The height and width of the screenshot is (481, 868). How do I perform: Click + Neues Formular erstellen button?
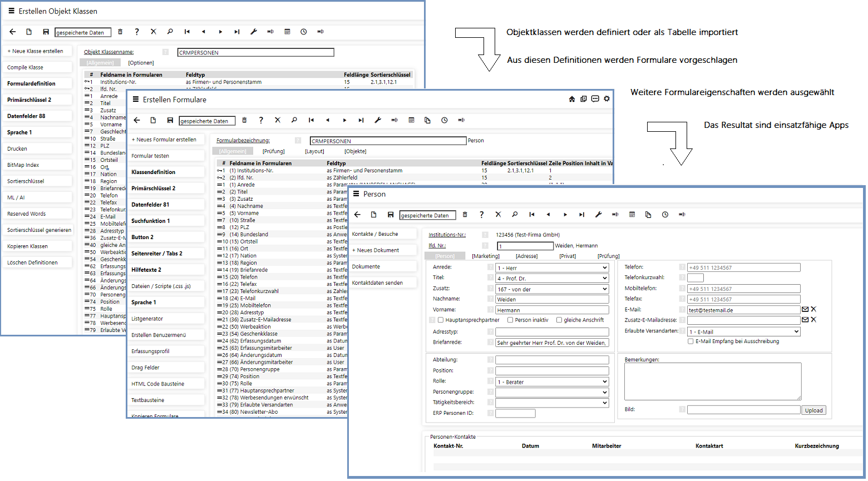click(x=167, y=140)
